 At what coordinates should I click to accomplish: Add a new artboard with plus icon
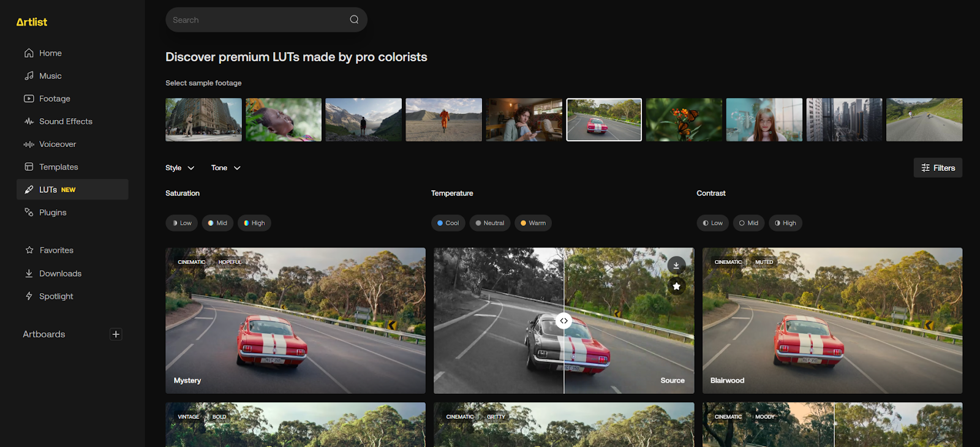pos(116,334)
